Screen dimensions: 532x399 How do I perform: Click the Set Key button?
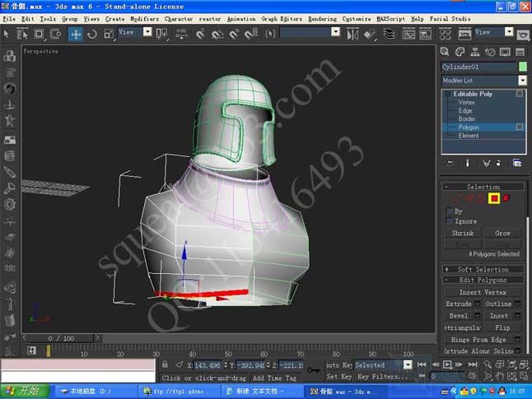pyautogui.click(x=339, y=376)
